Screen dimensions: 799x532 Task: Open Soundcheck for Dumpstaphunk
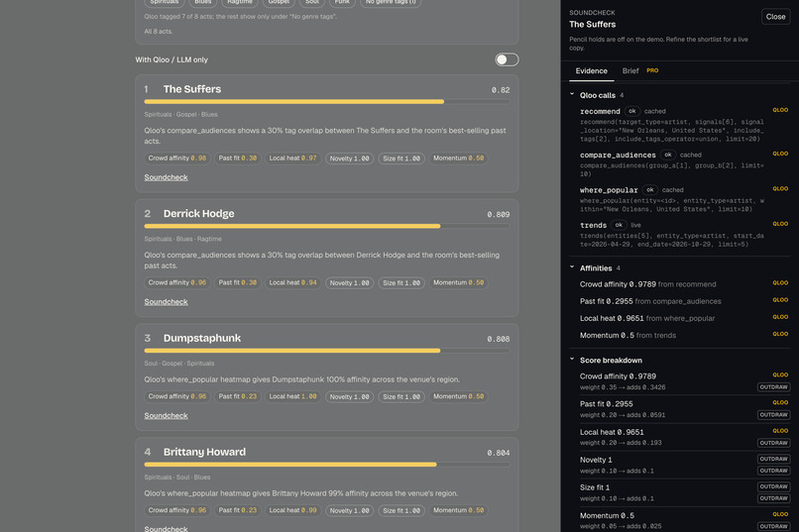166,415
